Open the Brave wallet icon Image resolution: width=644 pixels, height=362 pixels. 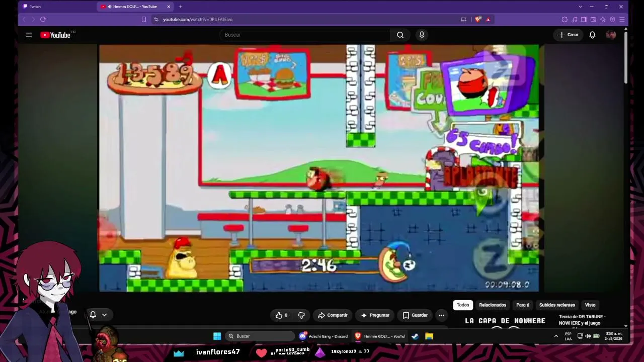[593, 19]
